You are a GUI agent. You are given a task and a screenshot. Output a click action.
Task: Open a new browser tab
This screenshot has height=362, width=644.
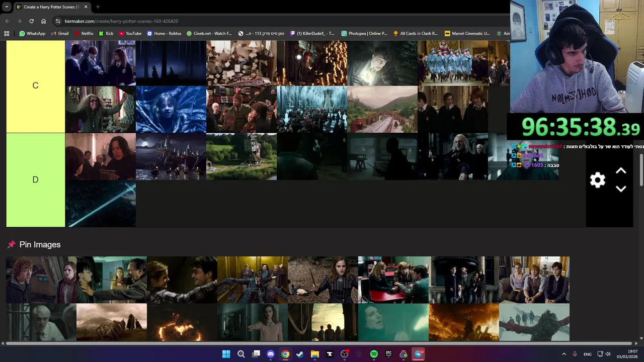click(x=98, y=7)
